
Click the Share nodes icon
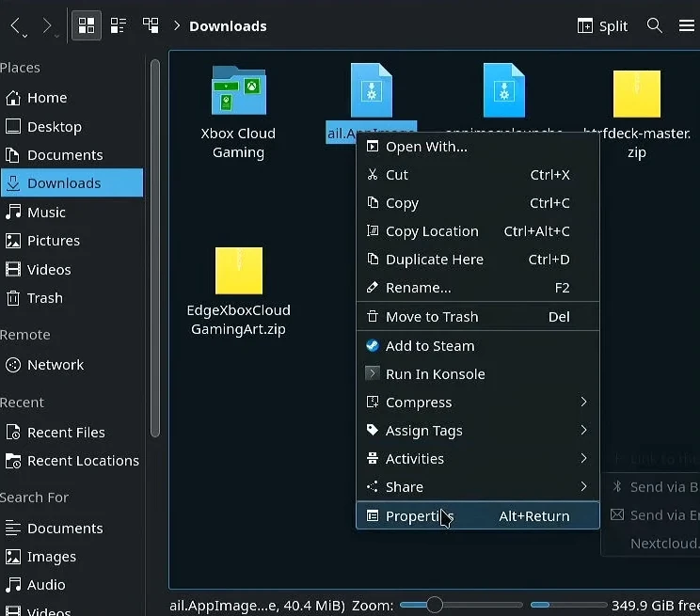373,486
